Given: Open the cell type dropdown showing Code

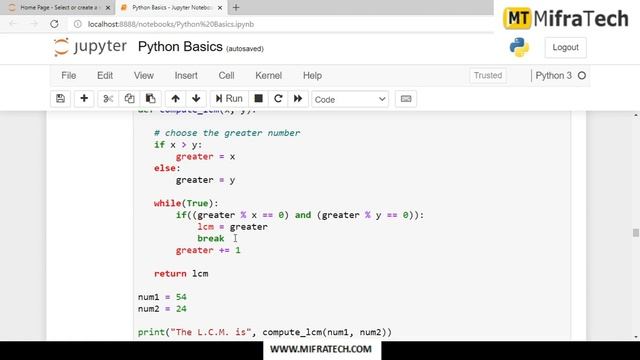Looking at the screenshot, I should pos(350,99).
